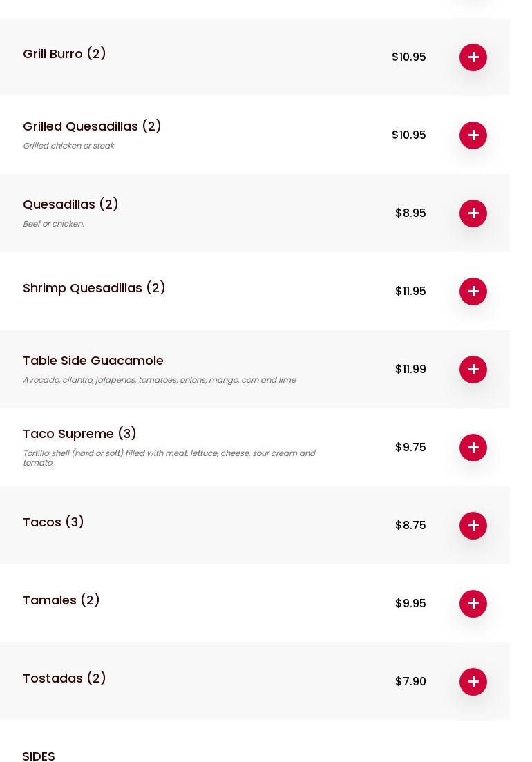Screen dimensions: 532x762
Task: Add Tacos (3) using plus button
Action: (473, 526)
